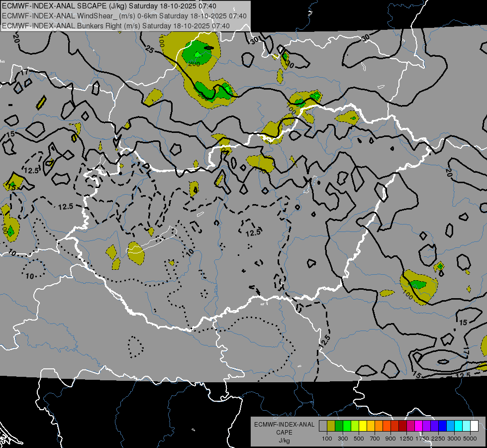Click the 100 label on bottom-right CAPE patch
The height and width of the screenshot is (448, 487).
[x=407, y=294]
